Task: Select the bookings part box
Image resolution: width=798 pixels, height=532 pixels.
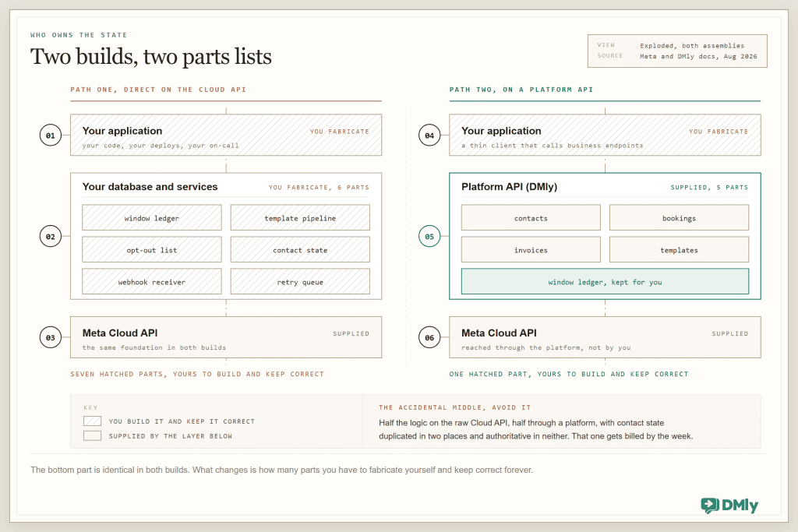Action: pyautogui.click(x=679, y=217)
